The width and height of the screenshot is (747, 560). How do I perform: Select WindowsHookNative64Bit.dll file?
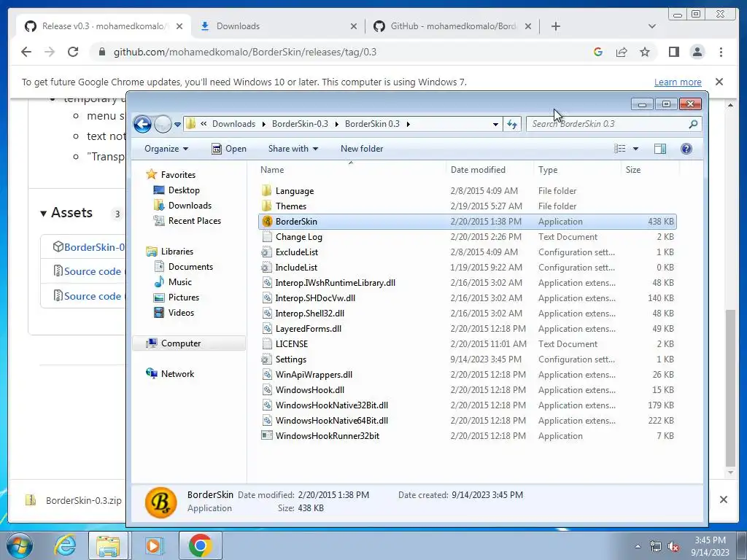[x=332, y=421]
